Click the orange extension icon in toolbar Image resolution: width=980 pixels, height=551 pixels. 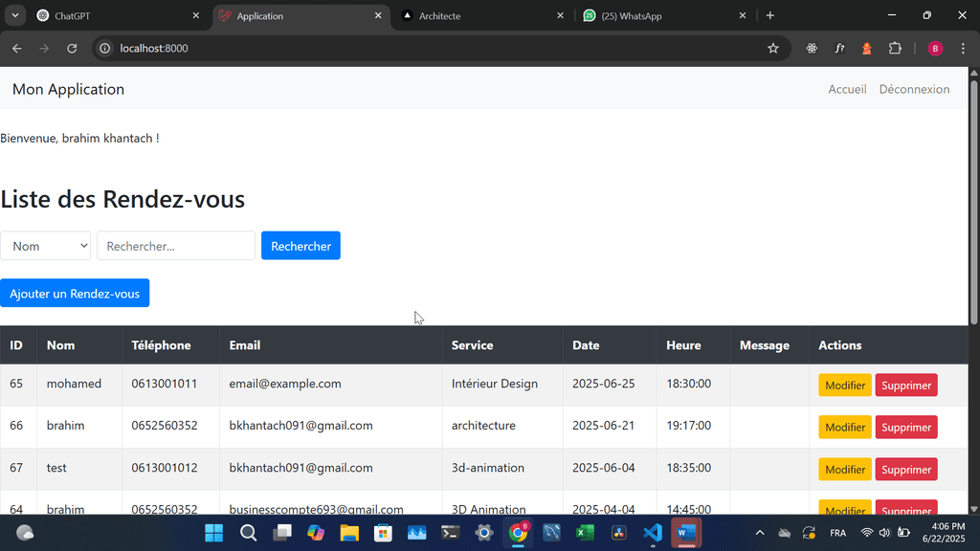tap(867, 48)
